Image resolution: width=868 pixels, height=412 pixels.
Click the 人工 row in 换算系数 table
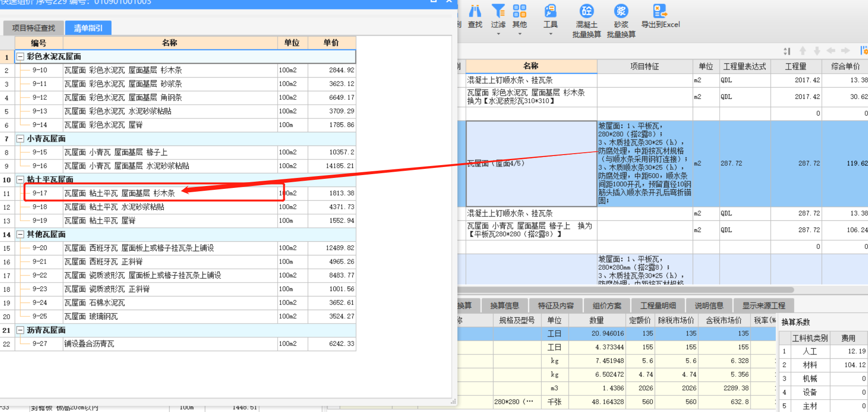(823, 352)
